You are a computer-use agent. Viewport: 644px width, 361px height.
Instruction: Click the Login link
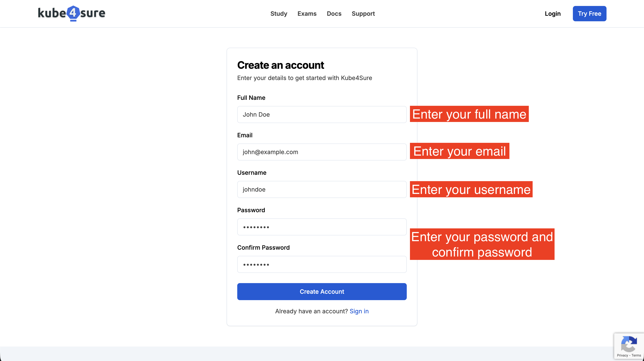tap(552, 13)
